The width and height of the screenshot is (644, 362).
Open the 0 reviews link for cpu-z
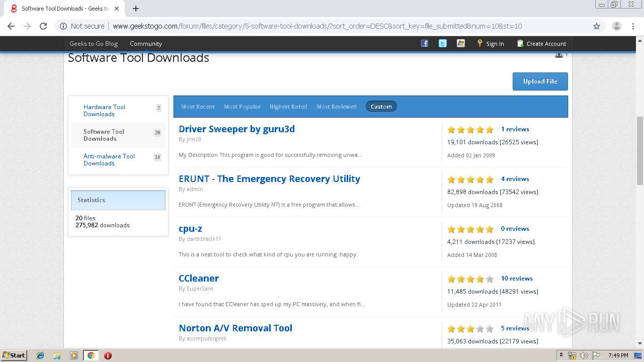point(515,229)
